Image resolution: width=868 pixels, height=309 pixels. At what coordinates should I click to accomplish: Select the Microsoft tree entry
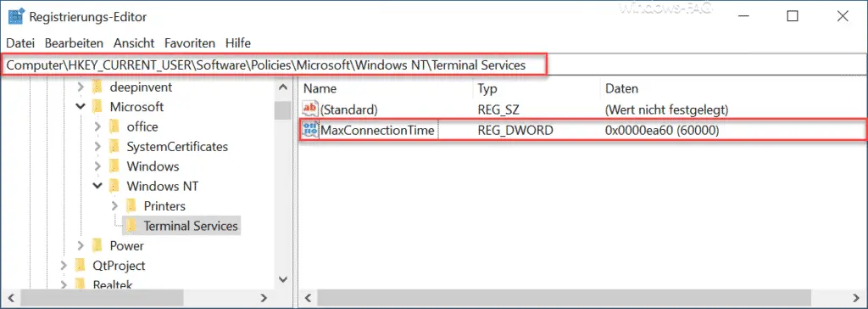pyautogui.click(x=136, y=106)
